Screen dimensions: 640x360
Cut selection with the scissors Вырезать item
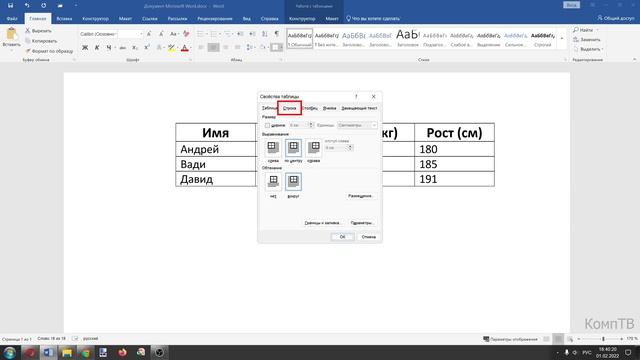click(x=38, y=31)
